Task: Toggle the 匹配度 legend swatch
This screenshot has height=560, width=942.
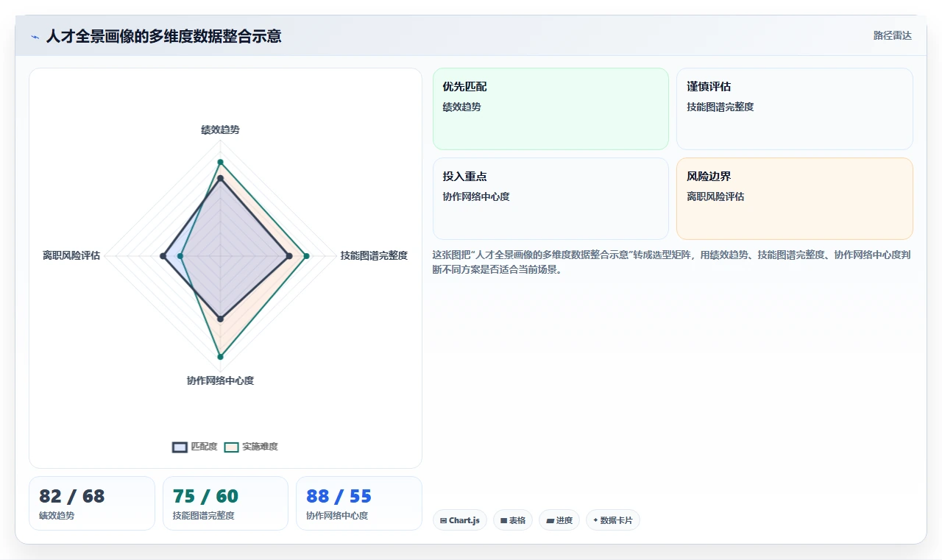Action: (x=180, y=447)
